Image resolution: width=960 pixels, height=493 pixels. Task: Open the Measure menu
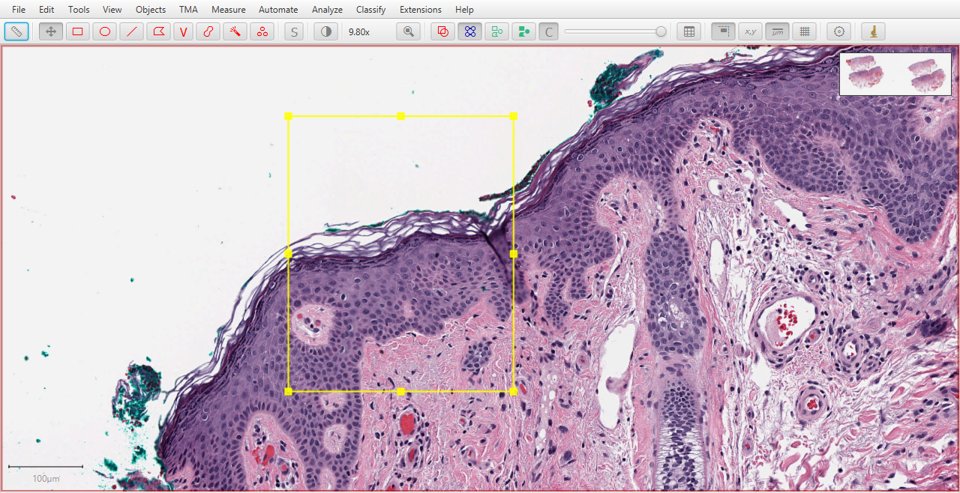(228, 10)
